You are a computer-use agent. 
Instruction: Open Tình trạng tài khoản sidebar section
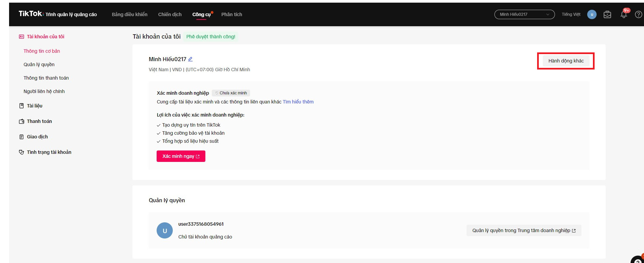(49, 152)
